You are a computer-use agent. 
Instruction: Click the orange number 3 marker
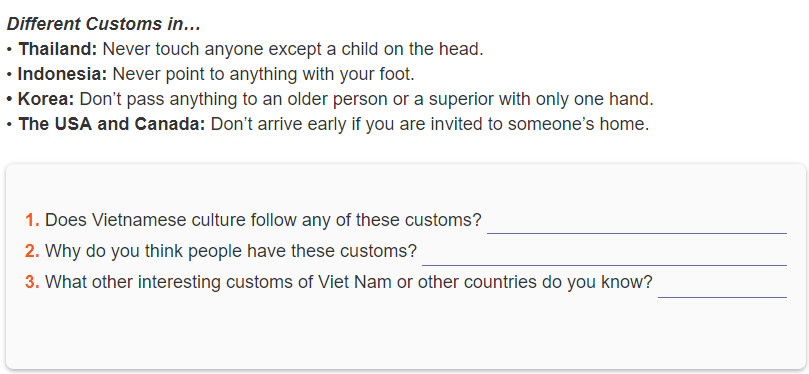pyautogui.click(x=32, y=283)
